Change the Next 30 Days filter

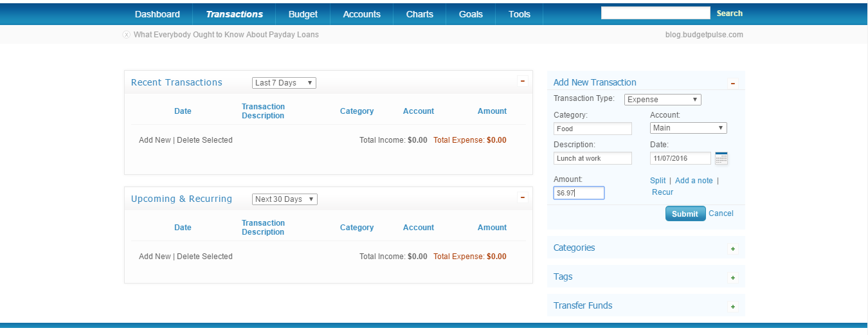tap(284, 199)
